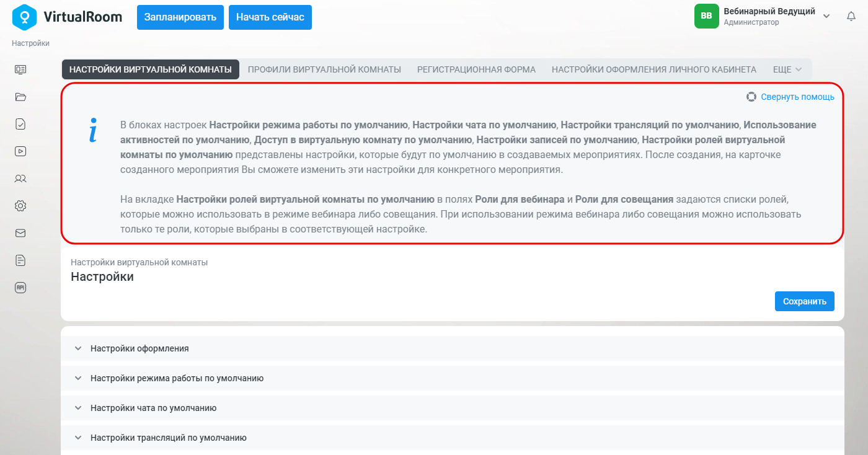
Task: Open Настройки оформления личного кабинета tab
Action: 654,69
